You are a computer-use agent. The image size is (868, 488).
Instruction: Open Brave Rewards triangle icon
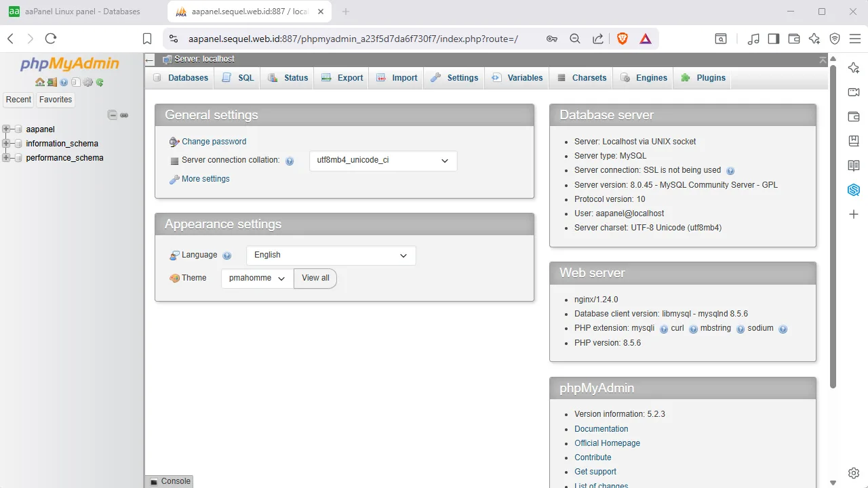646,39
